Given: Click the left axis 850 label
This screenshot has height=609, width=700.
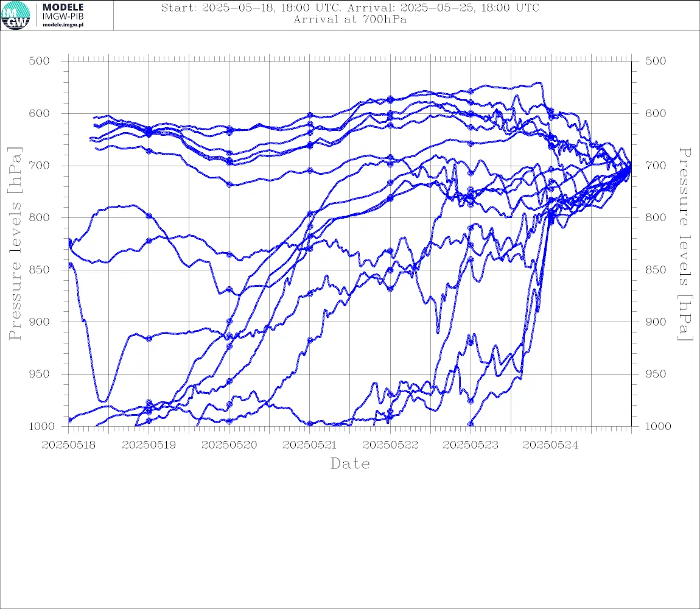Looking at the screenshot, I should point(40,270).
